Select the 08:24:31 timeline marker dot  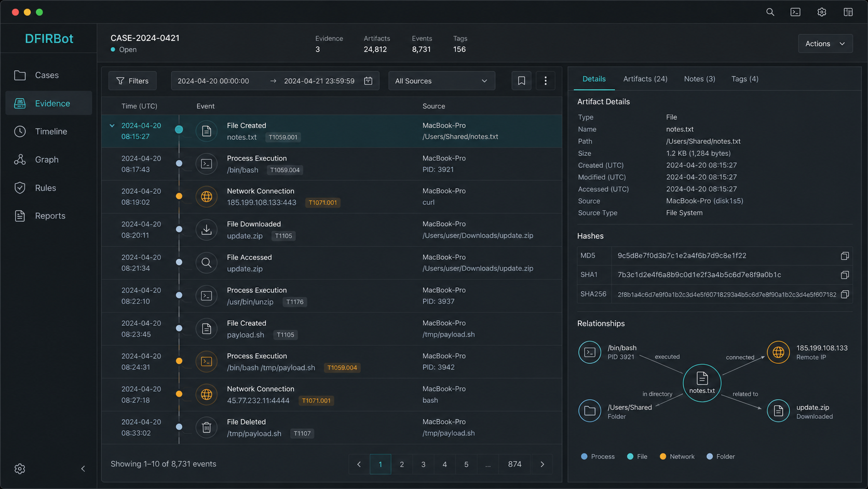tap(179, 361)
